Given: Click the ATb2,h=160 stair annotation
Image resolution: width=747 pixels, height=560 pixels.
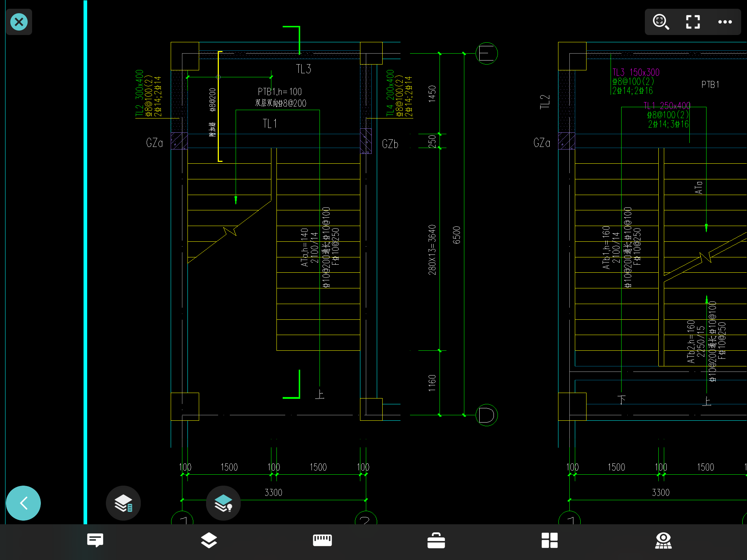Looking at the screenshot, I should 690,342.
